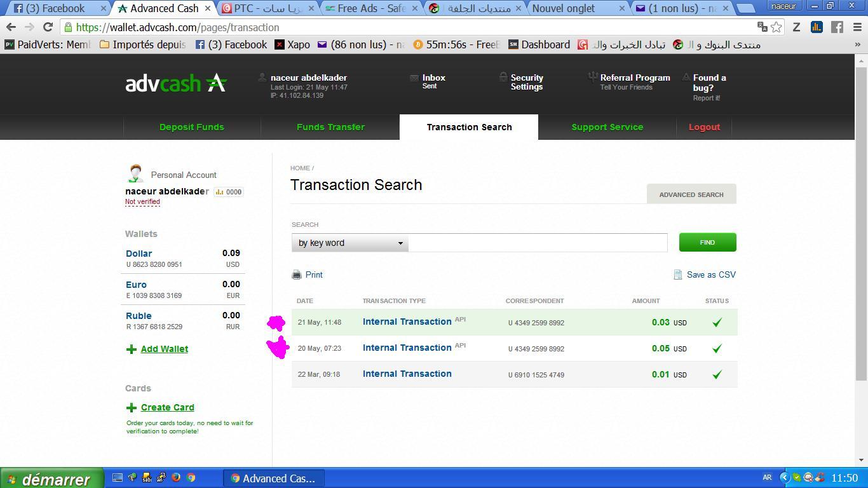Click the HOME breadcrumb link
The height and width of the screenshot is (488, 868).
[x=300, y=168]
